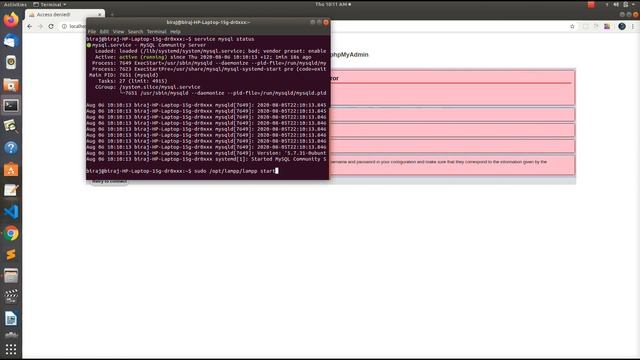This screenshot has width=640, height=360.
Task: Open the Text Editor notepad icon in dock
Action: click(x=11, y=191)
